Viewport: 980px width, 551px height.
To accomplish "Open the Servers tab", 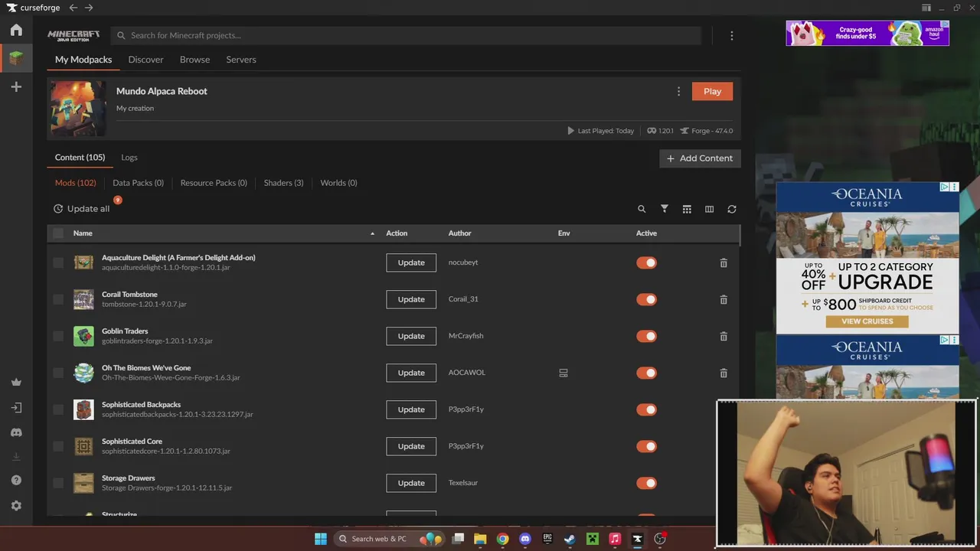I will (x=241, y=60).
